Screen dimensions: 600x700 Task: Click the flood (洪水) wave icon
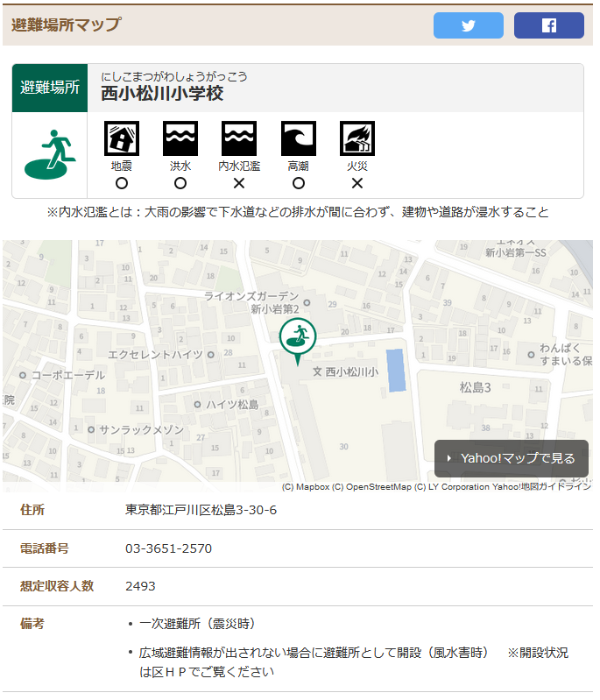180,138
